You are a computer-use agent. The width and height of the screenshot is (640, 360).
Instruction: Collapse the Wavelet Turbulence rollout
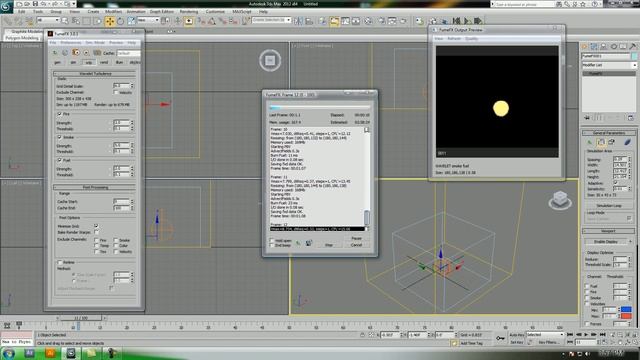95,73
